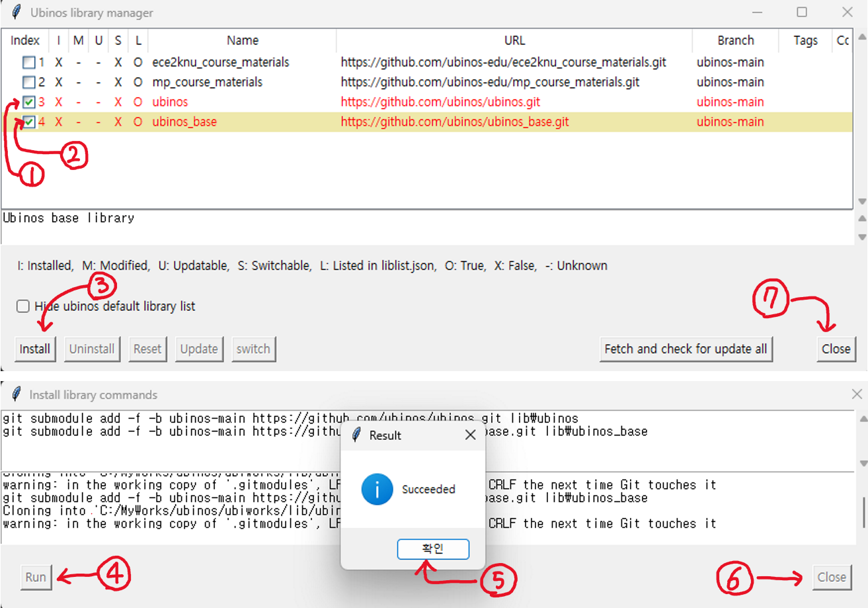Maximize the Ubinos library manager window
The width and height of the screenshot is (868, 608).
802,13
